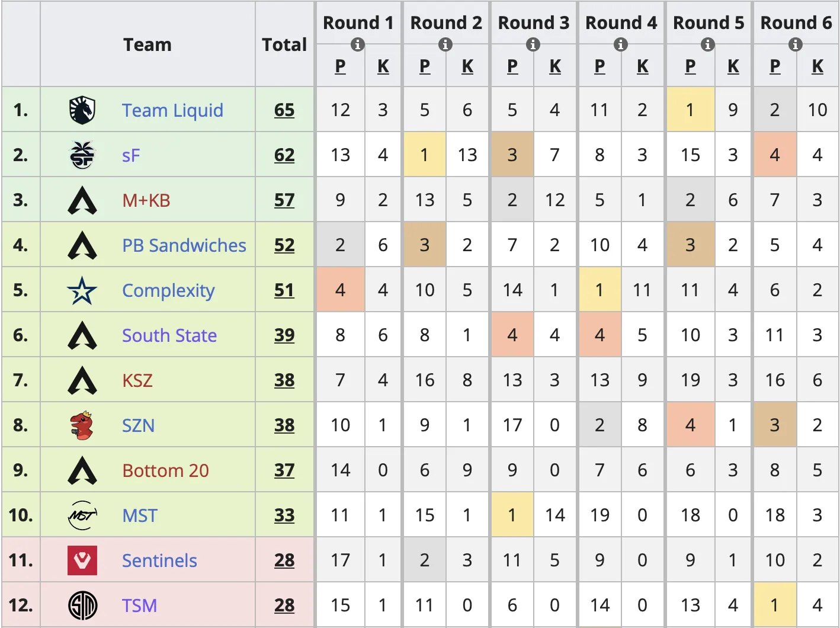The height and width of the screenshot is (628, 840).
Task: Open the Team Liquid team link
Action: (x=172, y=110)
